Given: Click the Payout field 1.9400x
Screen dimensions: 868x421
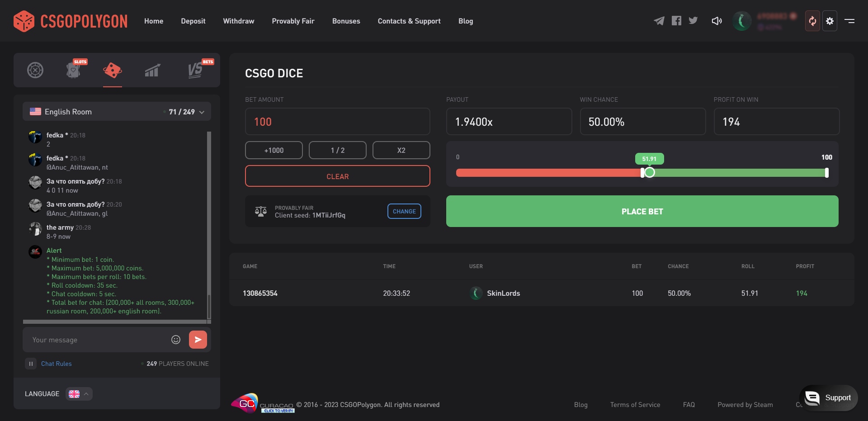Looking at the screenshot, I should pyautogui.click(x=509, y=121).
